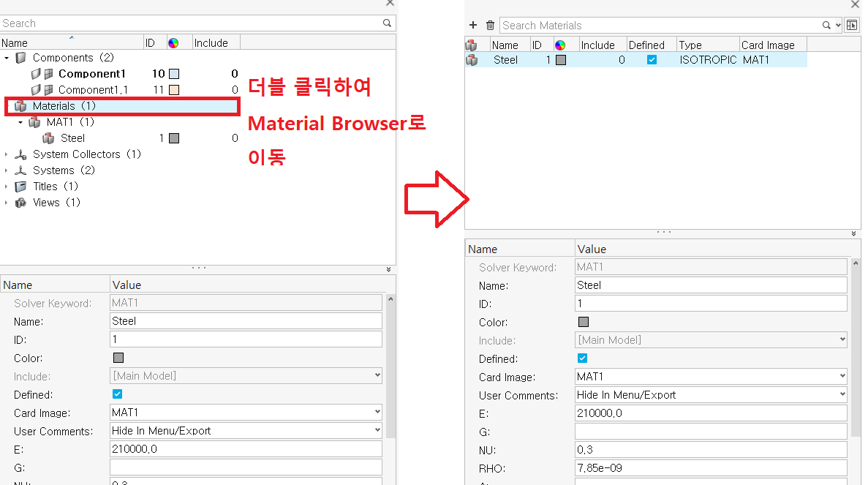Click the Views camera icon

[20, 203]
